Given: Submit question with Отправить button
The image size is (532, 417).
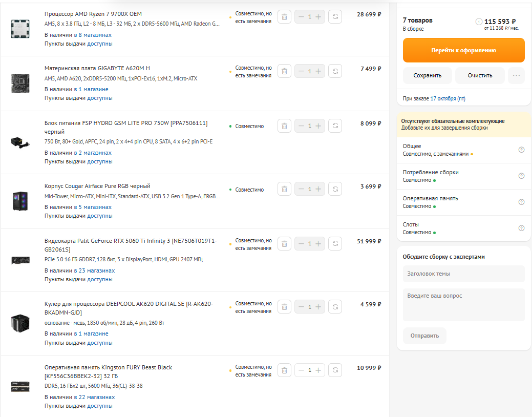Looking at the screenshot, I should [x=425, y=336].
